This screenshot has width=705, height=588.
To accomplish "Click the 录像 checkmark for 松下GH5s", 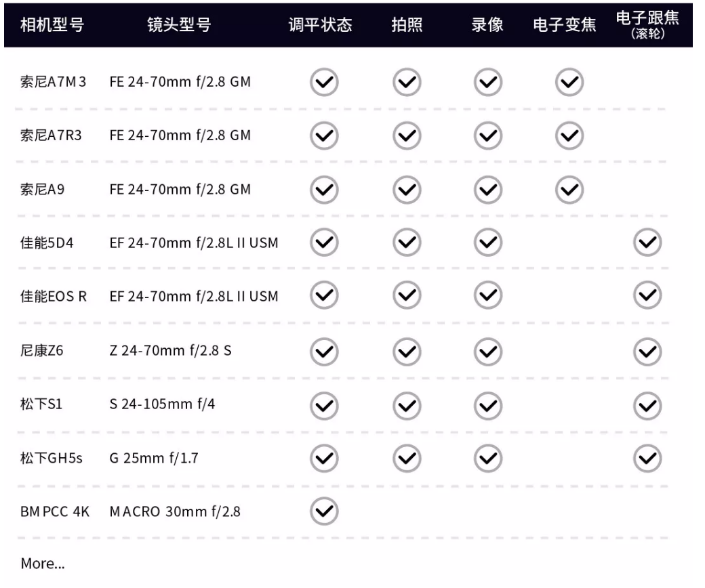I will pyautogui.click(x=488, y=458).
